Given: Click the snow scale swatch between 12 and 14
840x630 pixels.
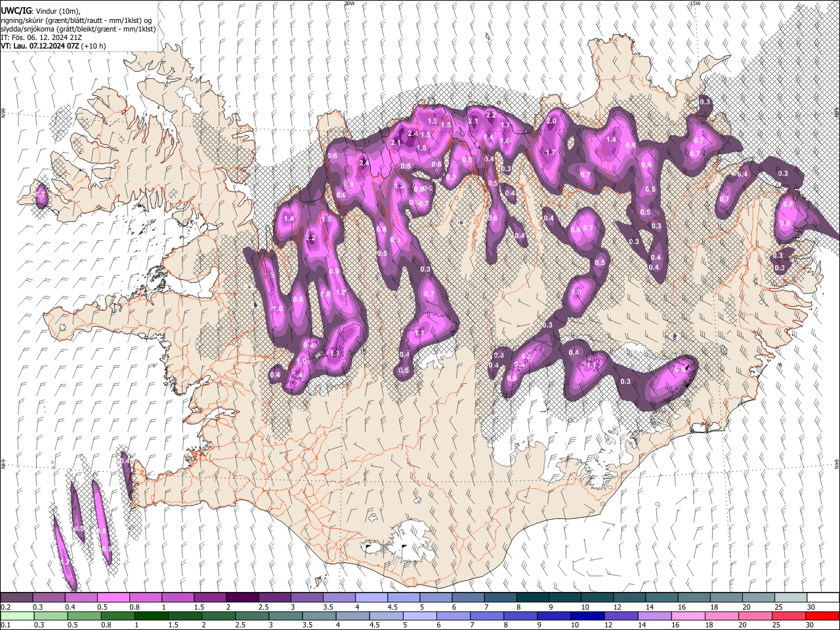Looking at the screenshot, I should coord(629,598).
